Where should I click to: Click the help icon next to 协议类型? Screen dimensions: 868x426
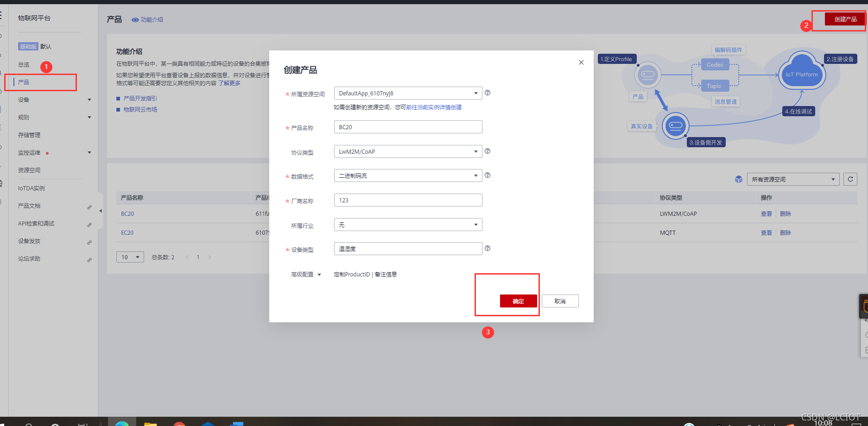(x=488, y=151)
